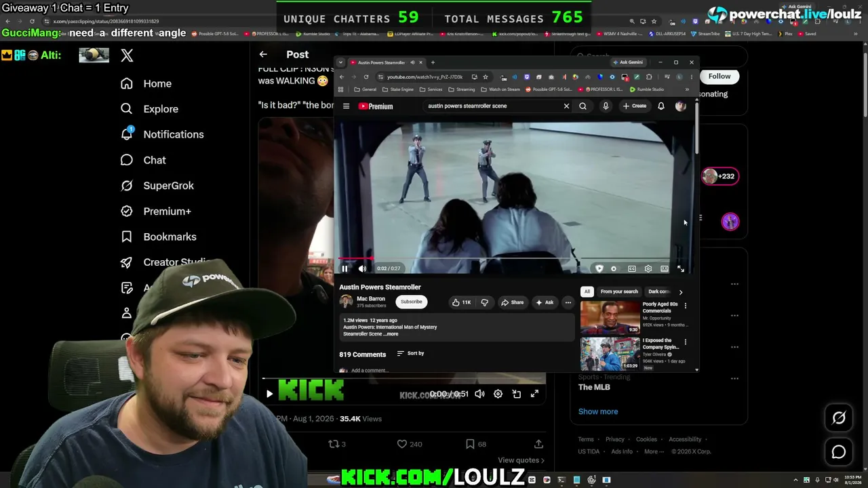
Task: Open Premium+ in the X sidebar
Action: 156,211
